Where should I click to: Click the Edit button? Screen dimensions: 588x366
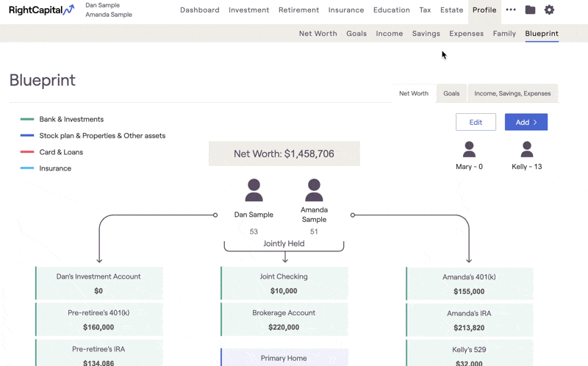476,122
